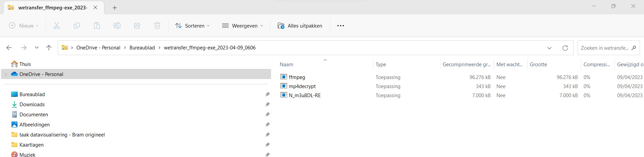Viewport: 644px width, 157px height.
Task: Open the Sorteren dropdown menu
Action: (193, 26)
